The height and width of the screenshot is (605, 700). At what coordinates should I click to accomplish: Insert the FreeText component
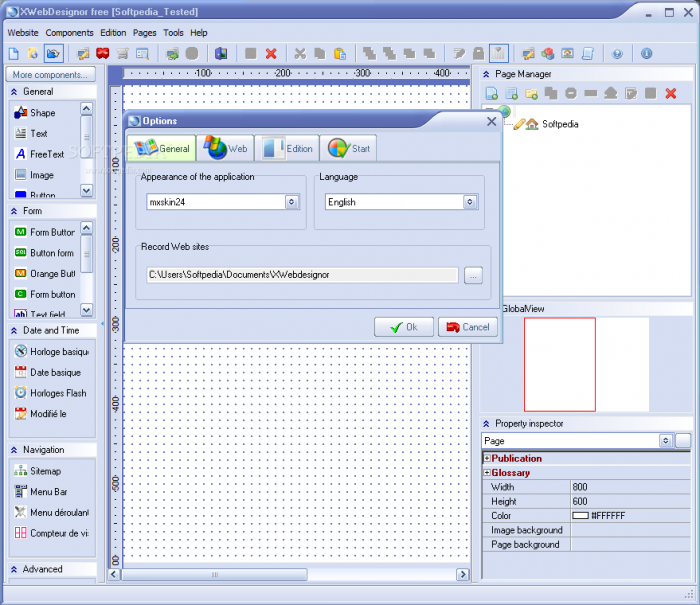[x=46, y=154]
